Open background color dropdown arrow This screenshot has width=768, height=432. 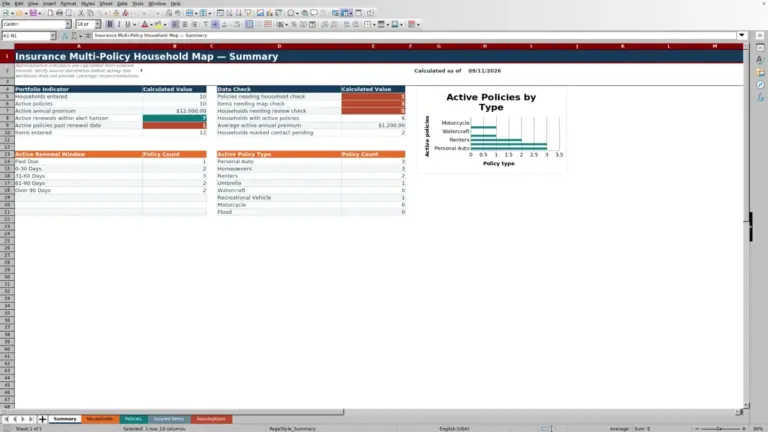(x=165, y=24)
